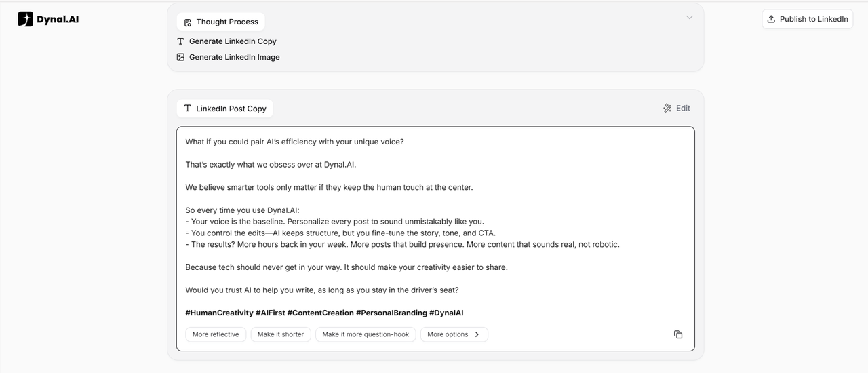Click the upload icon in Publish button
This screenshot has width=868, height=373.
tap(771, 19)
